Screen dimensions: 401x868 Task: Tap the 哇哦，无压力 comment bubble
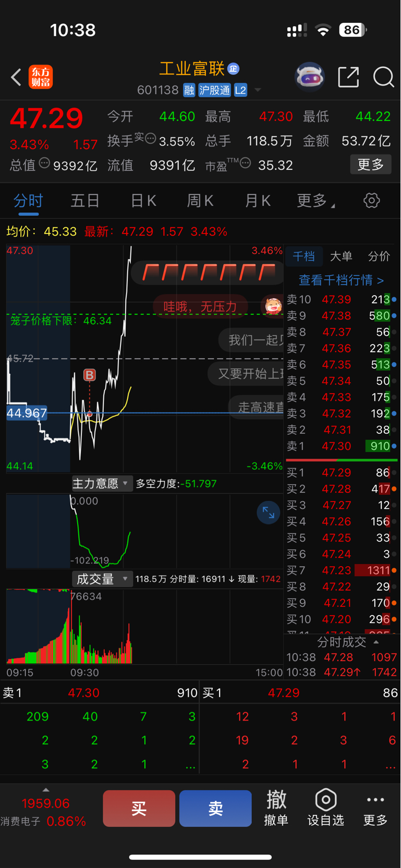(x=200, y=306)
